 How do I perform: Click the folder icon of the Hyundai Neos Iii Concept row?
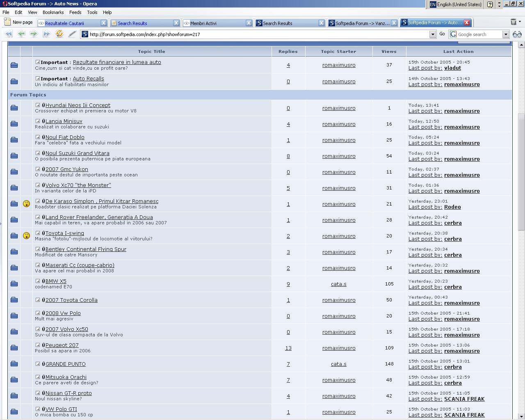(14, 108)
